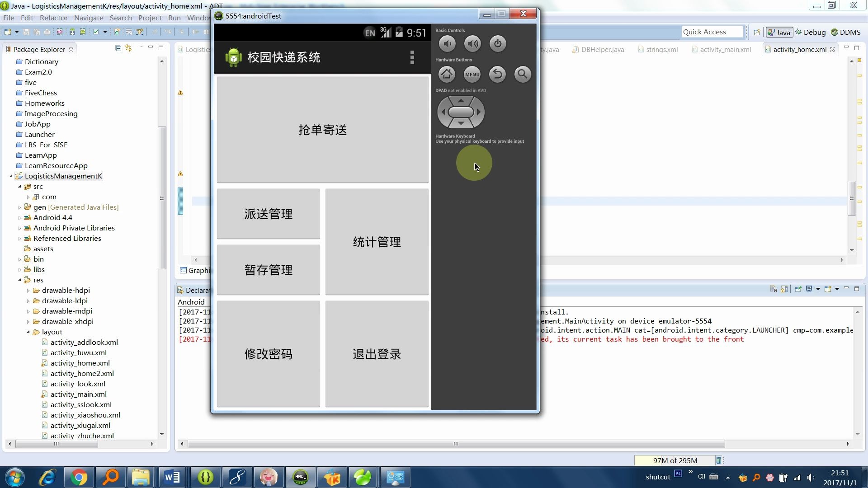This screenshot has height=488, width=868.
Task: Click the Menu hardware button
Action: [x=472, y=74]
